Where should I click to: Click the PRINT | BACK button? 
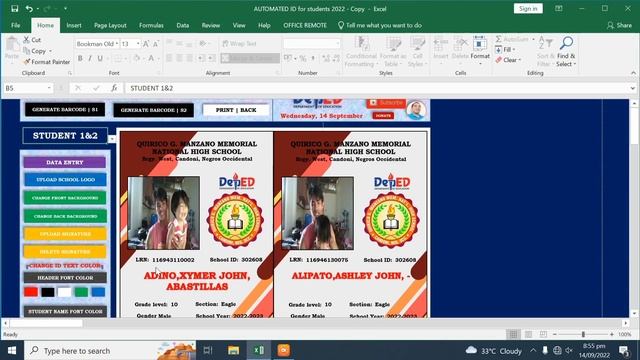click(x=236, y=110)
